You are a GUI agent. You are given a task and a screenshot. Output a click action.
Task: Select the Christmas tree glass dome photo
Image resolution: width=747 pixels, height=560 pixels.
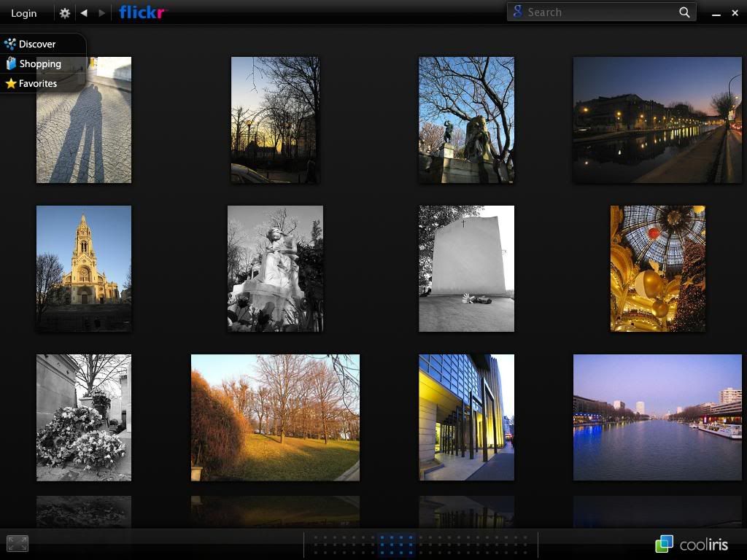(657, 268)
